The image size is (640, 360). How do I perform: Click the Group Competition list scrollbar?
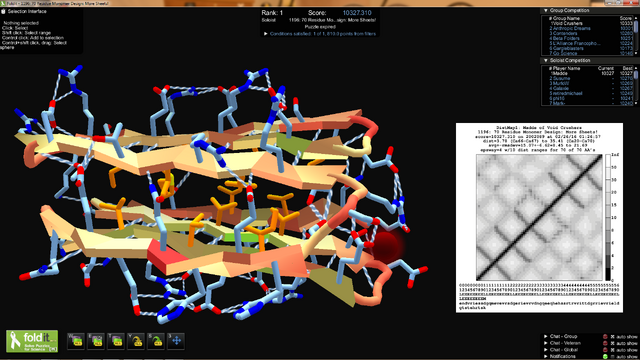[636, 35]
